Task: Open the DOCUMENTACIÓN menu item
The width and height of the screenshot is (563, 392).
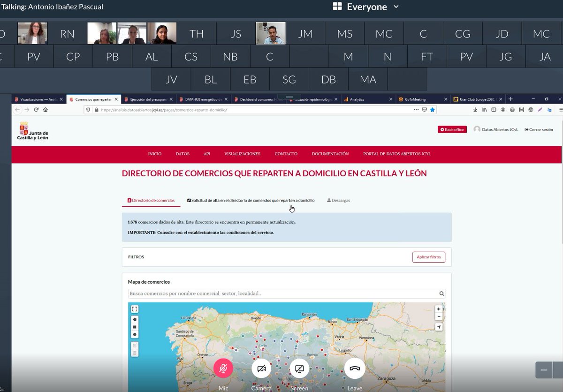Action: 330,154
